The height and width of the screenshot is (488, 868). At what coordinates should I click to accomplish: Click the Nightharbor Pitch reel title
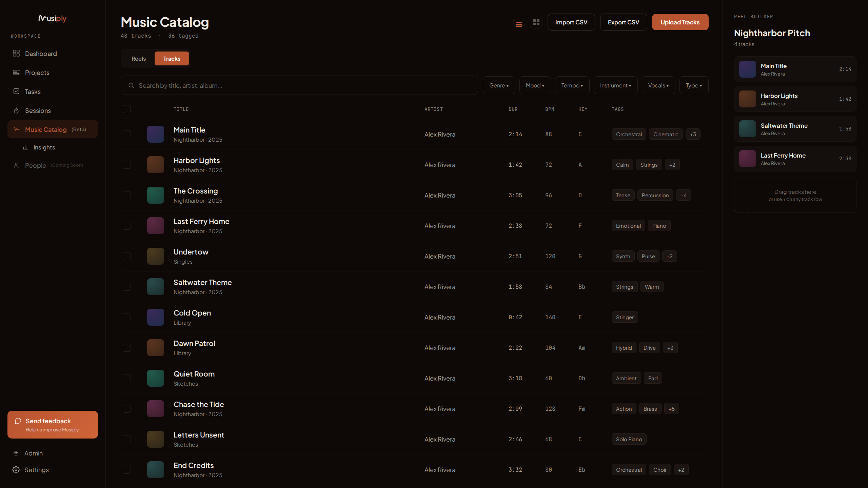pyautogui.click(x=772, y=33)
